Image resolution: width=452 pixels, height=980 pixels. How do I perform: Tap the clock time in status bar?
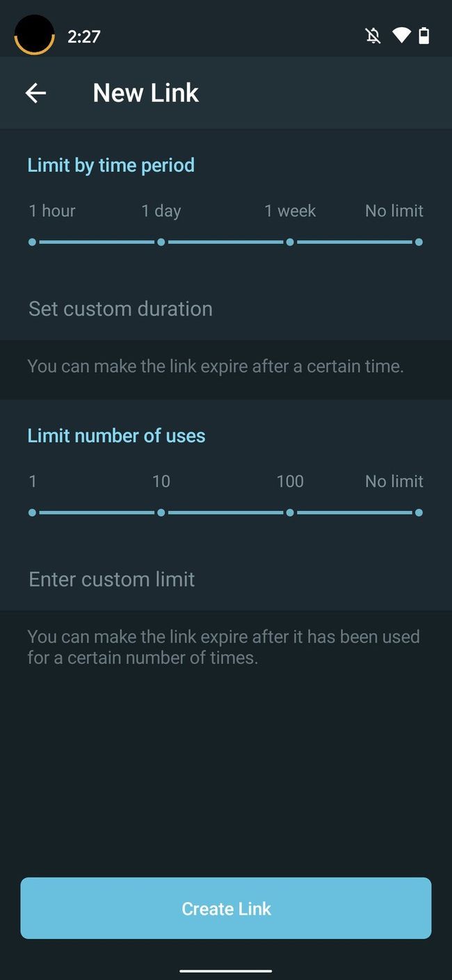click(x=84, y=36)
